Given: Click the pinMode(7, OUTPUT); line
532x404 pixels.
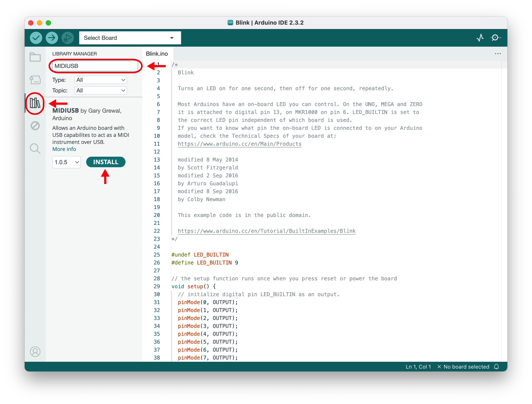Looking at the screenshot, I should [x=208, y=358].
